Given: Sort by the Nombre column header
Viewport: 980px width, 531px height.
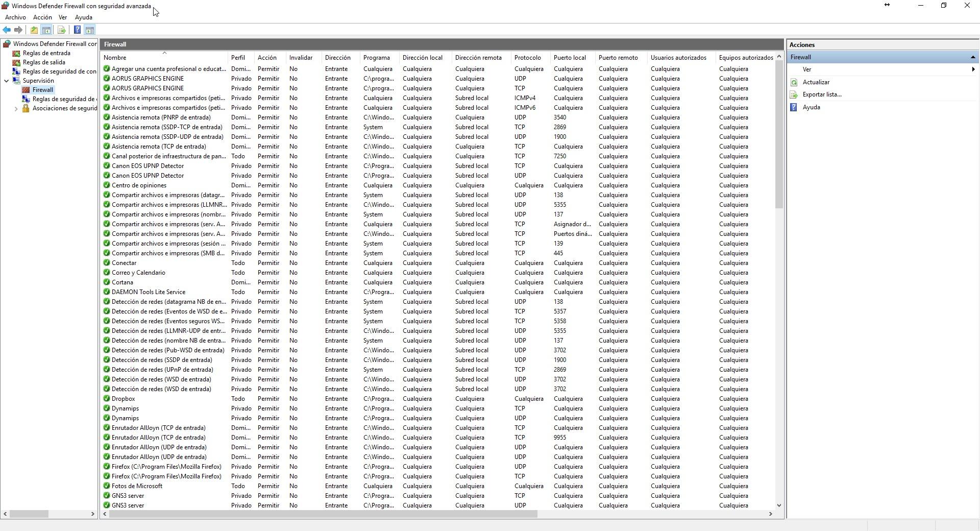Looking at the screenshot, I should pyautogui.click(x=164, y=58).
